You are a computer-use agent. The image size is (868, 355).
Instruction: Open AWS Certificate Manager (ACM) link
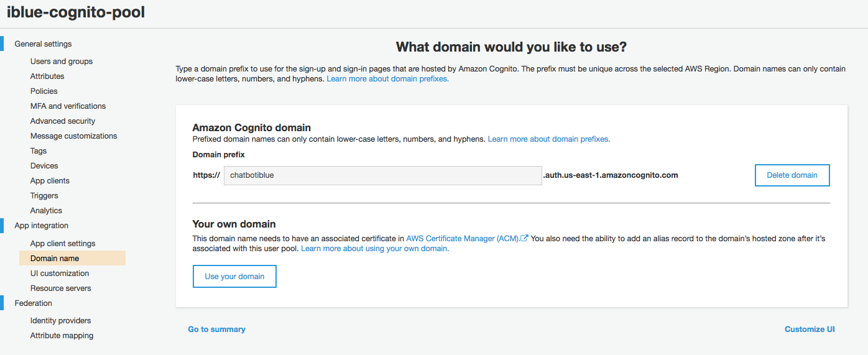(463, 239)
